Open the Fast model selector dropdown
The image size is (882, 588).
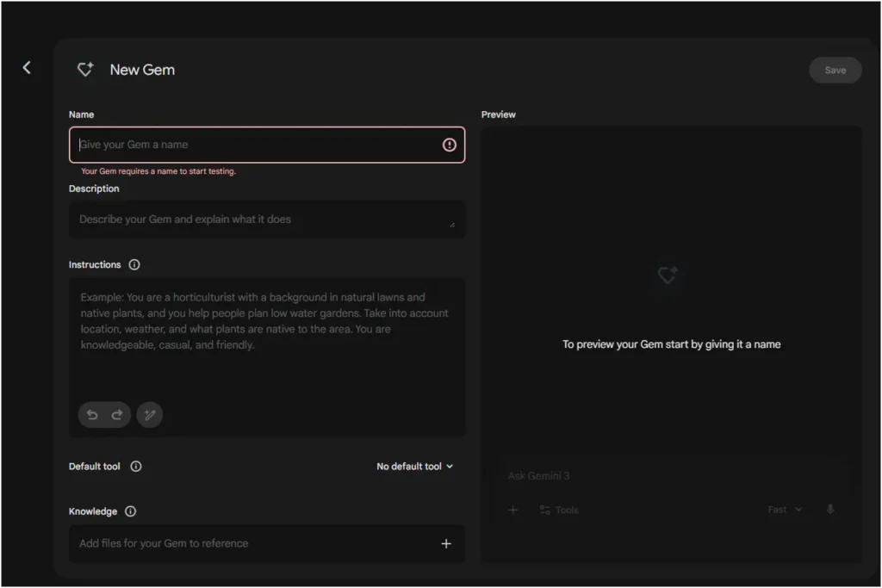pos(782,509)
